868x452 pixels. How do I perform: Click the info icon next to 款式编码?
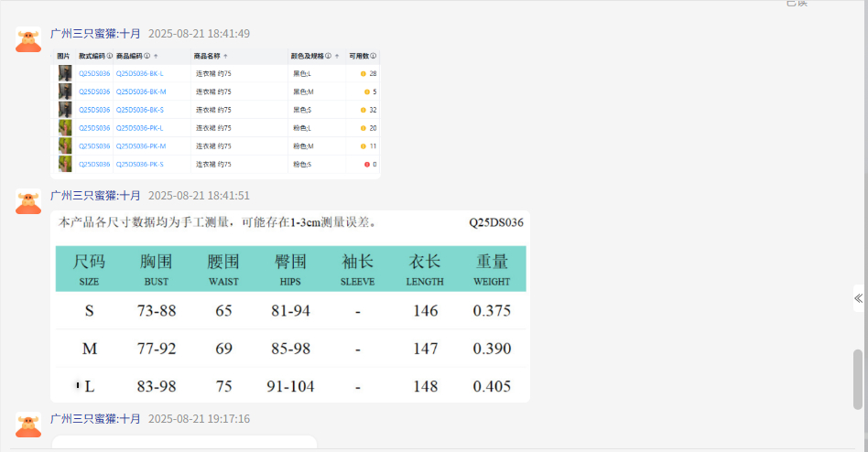(110, 56)
